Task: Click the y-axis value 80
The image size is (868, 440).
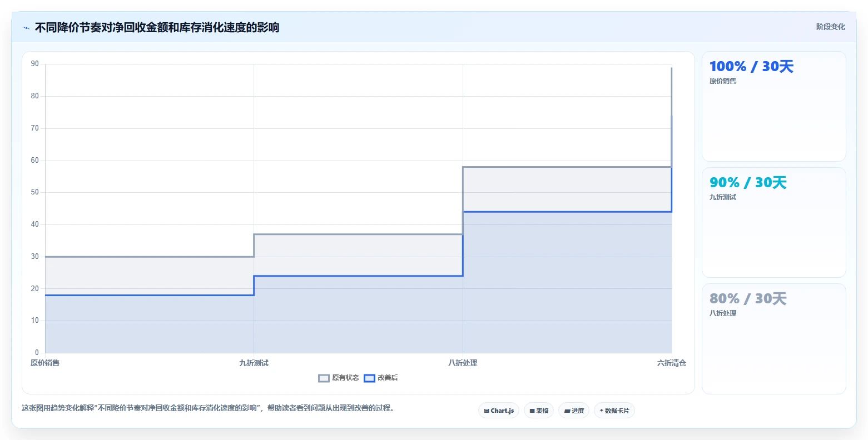Action: (35, 96)
